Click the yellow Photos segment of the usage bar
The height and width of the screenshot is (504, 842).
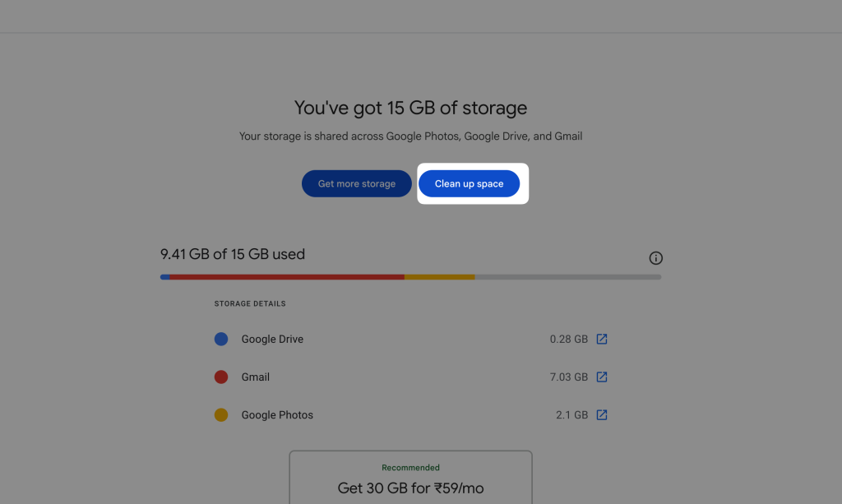point(440,277)
